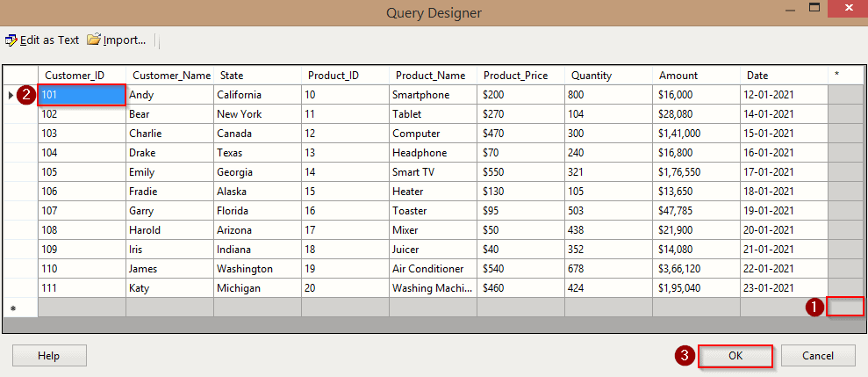Click the New York state cell
Image resolution: width=868 pixels, height=377 pixels.
257,114
